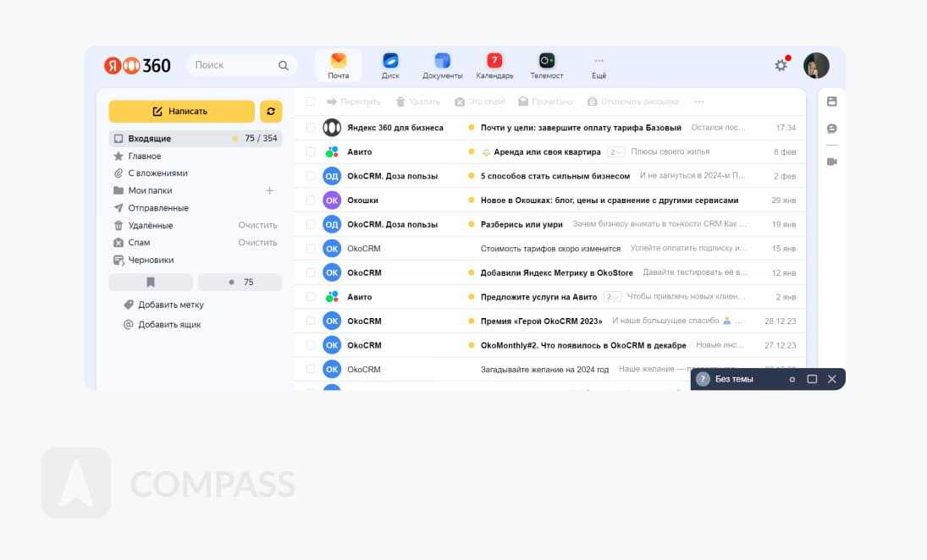Switch to the Почта tab
Viewport: 927px width, 560px height.
tap(339, 65)
